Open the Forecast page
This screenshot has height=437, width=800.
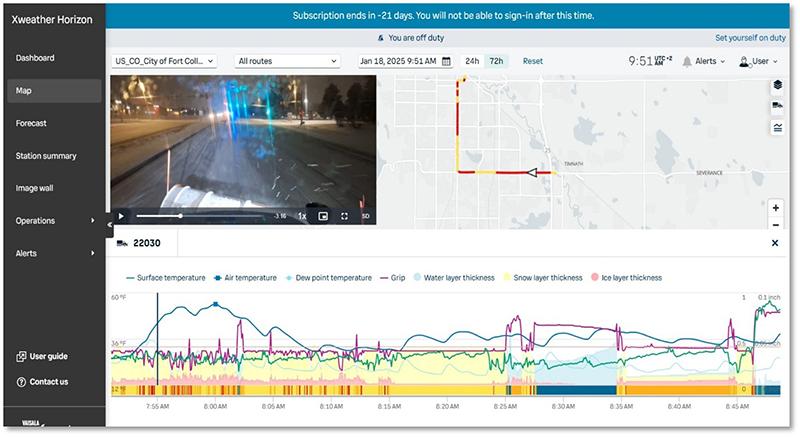[31, 123]
